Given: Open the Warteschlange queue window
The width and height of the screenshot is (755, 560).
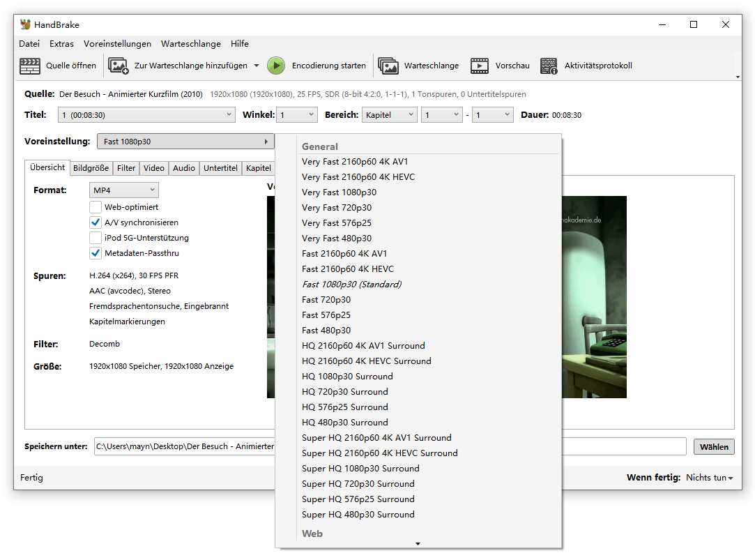Looking at the screenshot, I should [x=418, y=66].
